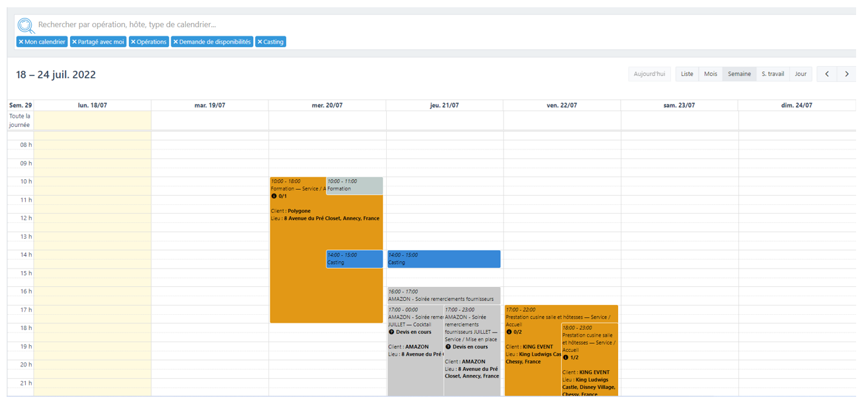Viewport: 868px width, 410px height.
Task: Remove the Casting filter tag
Action: pos(260,42)
